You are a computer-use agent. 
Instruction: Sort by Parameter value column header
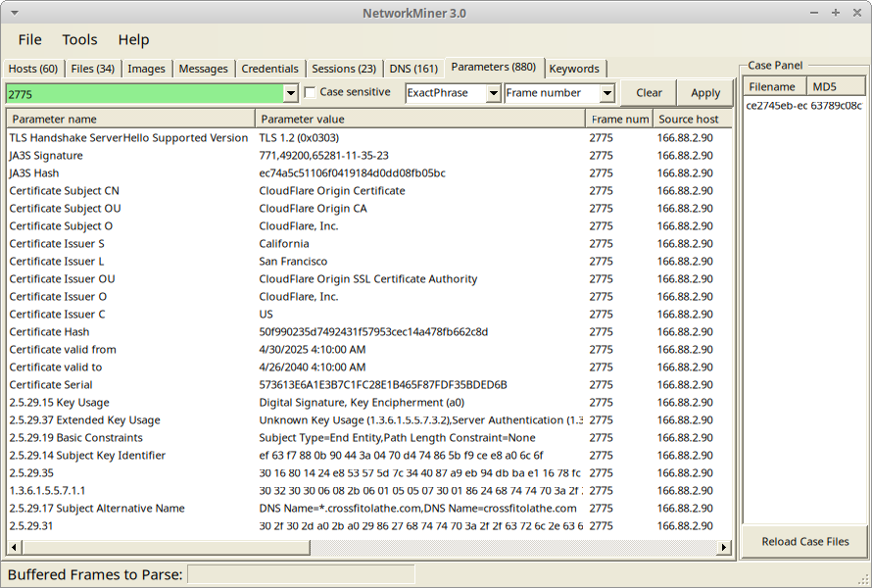pos(420,119)
